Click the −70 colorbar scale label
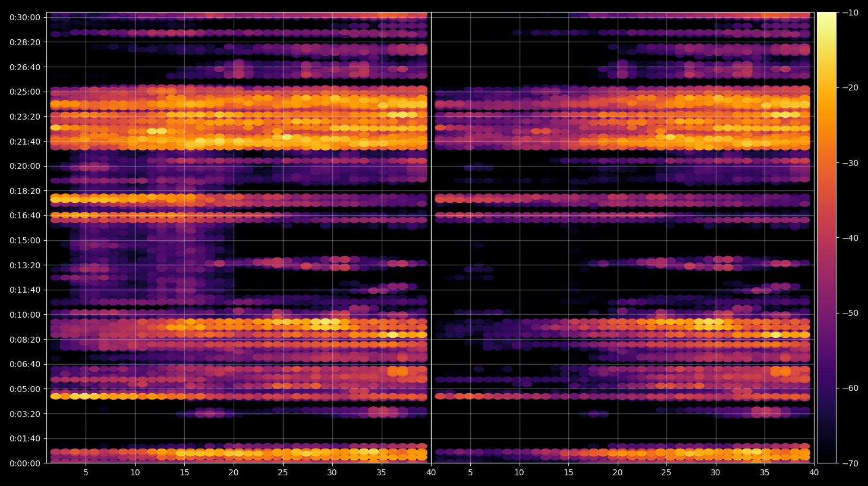The image size is (868, 486). (850, 463)
